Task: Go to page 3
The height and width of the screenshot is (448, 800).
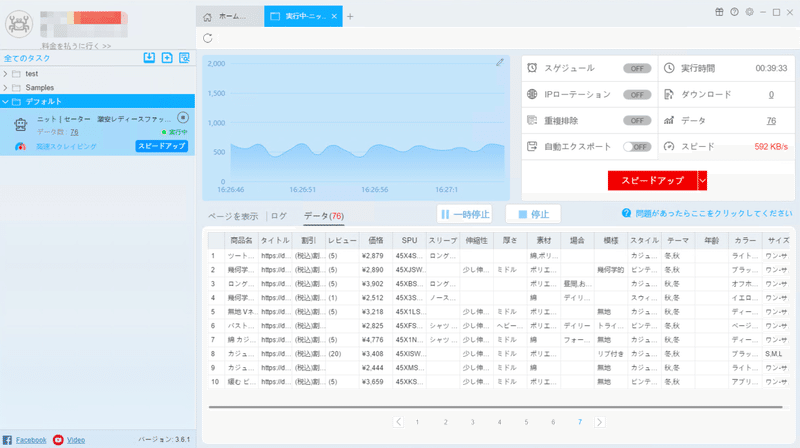Action: (472, 422)
